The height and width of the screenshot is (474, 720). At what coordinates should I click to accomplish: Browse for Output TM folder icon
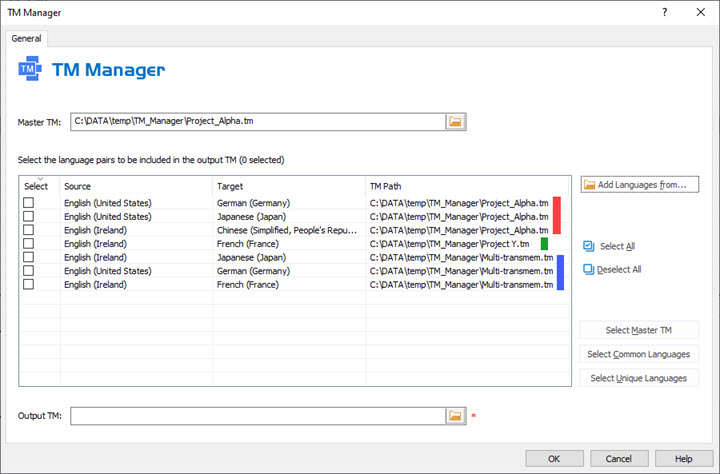(x=455, y=415)
